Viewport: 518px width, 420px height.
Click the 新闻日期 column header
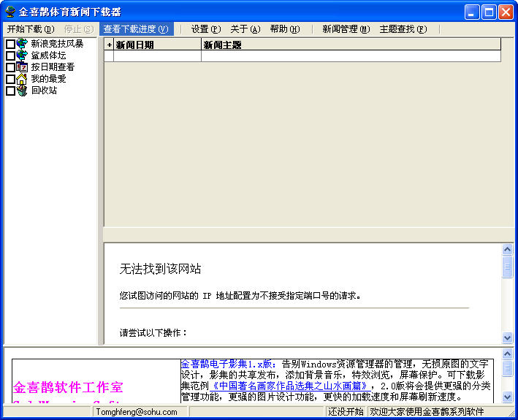[158, 45]
